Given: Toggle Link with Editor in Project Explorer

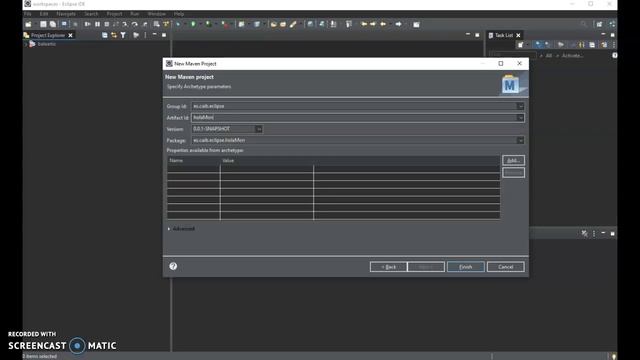Looking at the screenshot, I should pos(114,36).
